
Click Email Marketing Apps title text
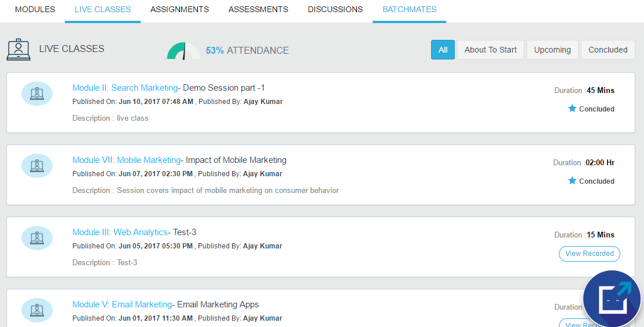click(x=218, y=304)
